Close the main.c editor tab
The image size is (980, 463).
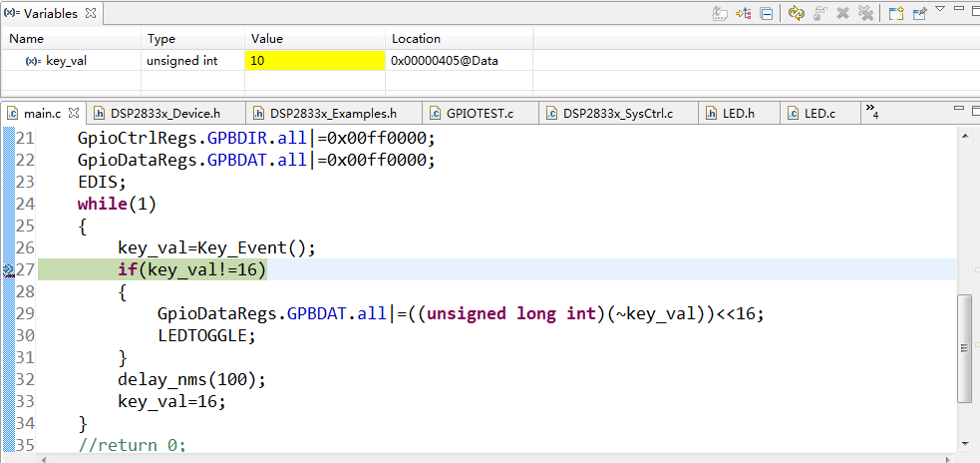(74, 113)
